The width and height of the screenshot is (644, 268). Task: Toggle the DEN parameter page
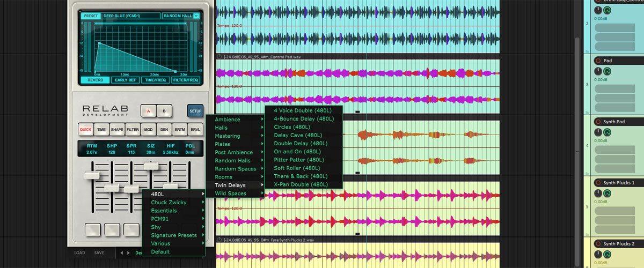click(x=164, y=130)
